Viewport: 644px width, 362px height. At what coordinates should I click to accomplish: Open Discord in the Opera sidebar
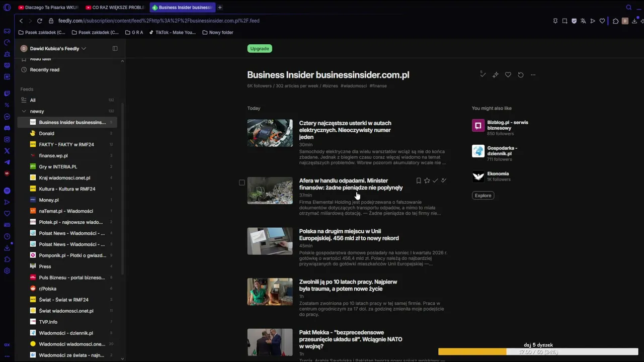click(x=7, y=128)
